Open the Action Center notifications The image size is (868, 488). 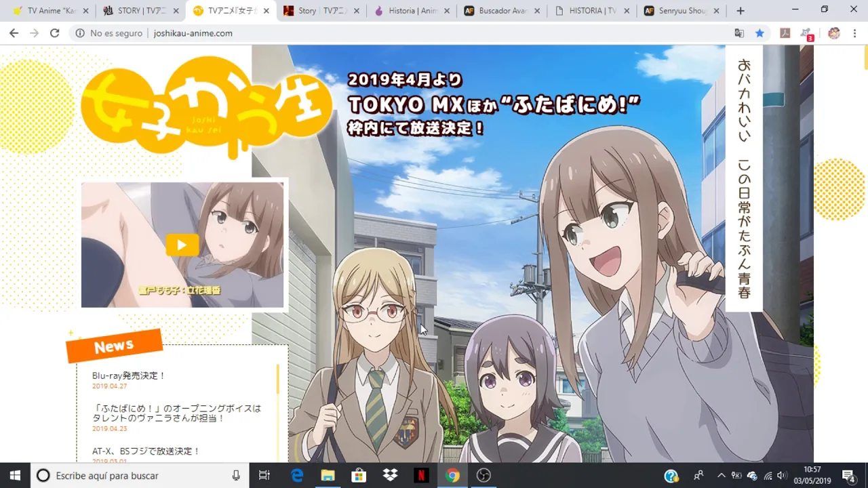click(x=848, y=476)
